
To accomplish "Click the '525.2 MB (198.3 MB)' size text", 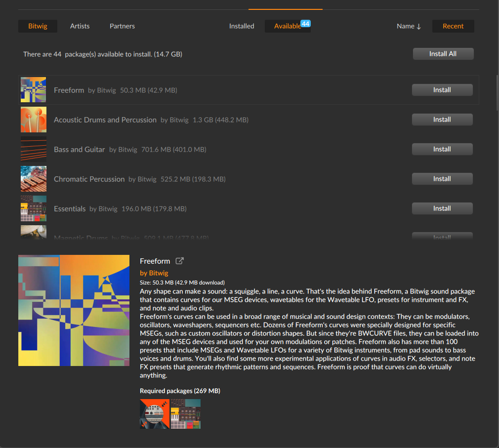I will pos(193,179).
